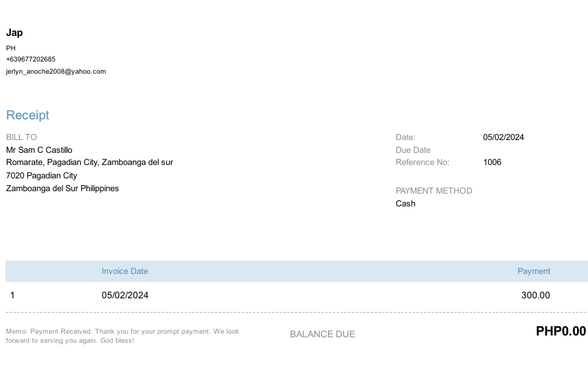Image resolution: width=588 pixels, height=386 pixels.
Task: Click the email jerlyn_anoche2008@yahoo.com
Action: [56, 71]
